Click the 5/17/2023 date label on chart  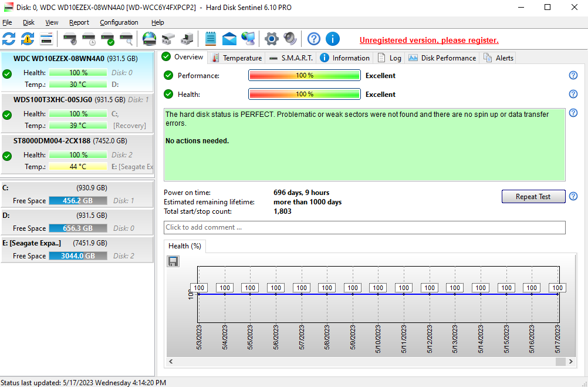(x=557, y=339)
